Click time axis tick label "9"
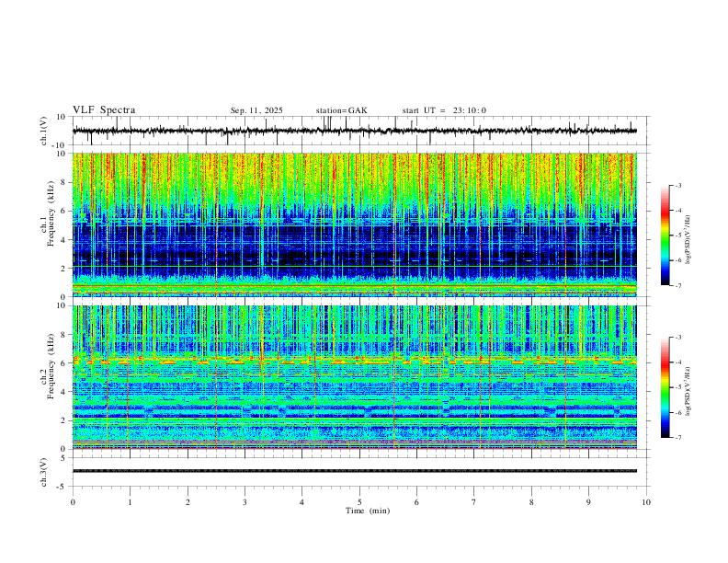This screenshot has height=563, width=728. (x=588, y=502)
